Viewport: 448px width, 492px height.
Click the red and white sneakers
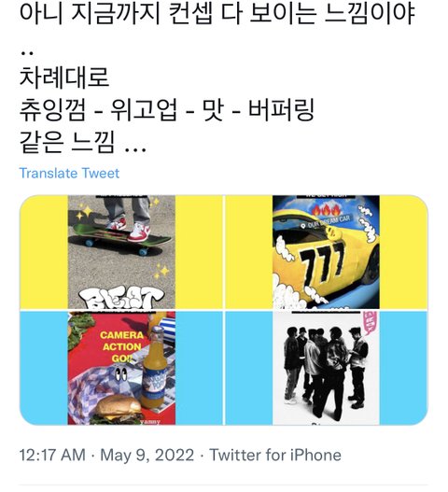130,230
